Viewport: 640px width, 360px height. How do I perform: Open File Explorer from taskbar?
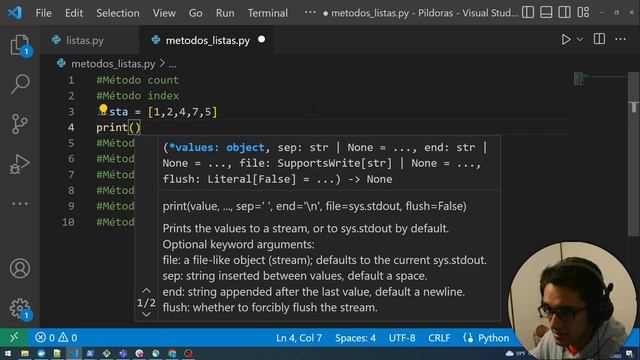coord(24,353)
